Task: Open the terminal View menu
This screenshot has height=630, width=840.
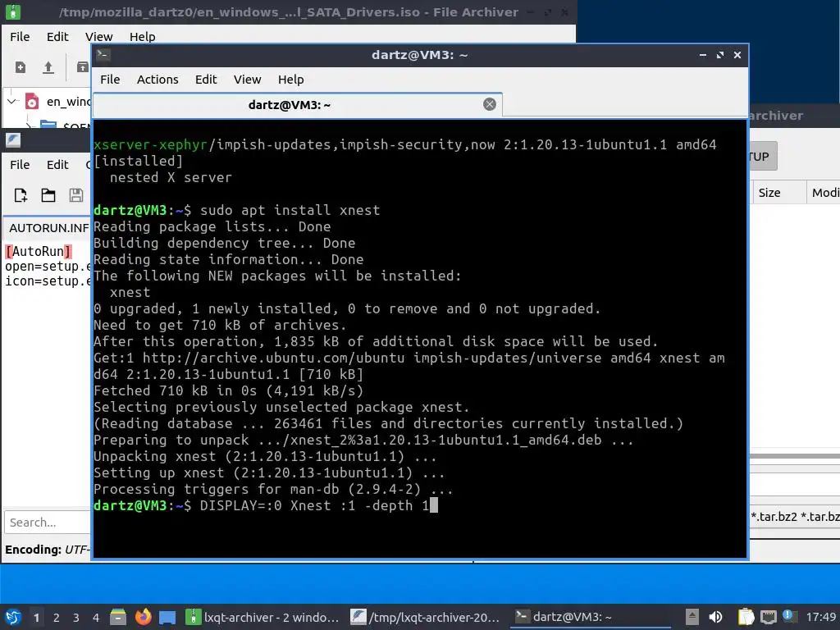Action: [247, 80]
